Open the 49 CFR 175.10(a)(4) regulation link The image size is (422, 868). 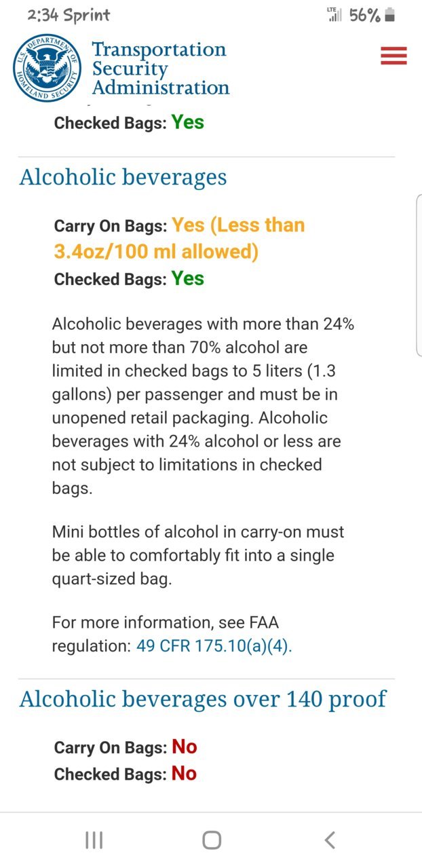click(214, 645)
